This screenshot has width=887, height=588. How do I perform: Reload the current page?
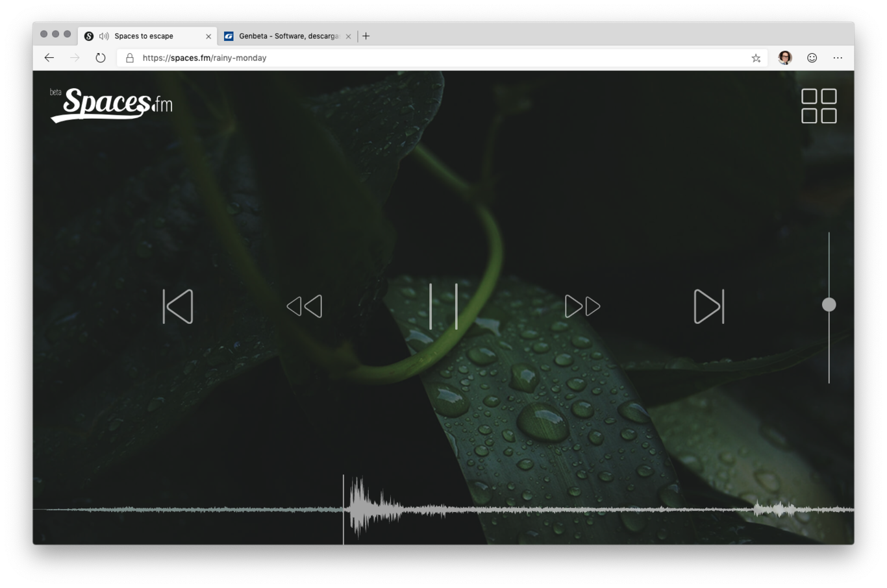pyautogui.click(x=101, y=58)
